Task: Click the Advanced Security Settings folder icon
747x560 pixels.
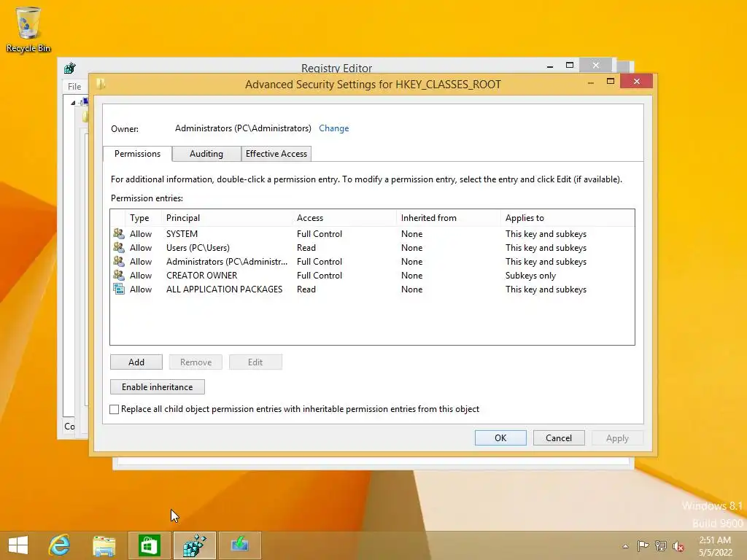Action: 101,85
